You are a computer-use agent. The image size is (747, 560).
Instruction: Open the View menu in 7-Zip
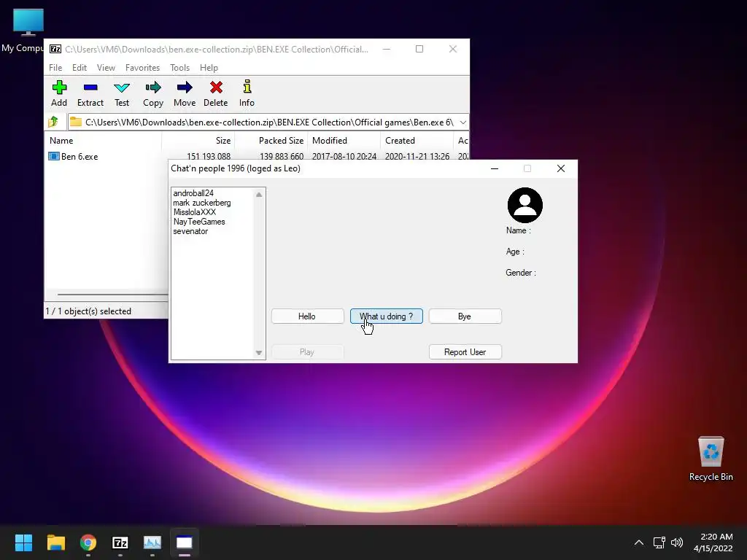[x=106, y=68]
